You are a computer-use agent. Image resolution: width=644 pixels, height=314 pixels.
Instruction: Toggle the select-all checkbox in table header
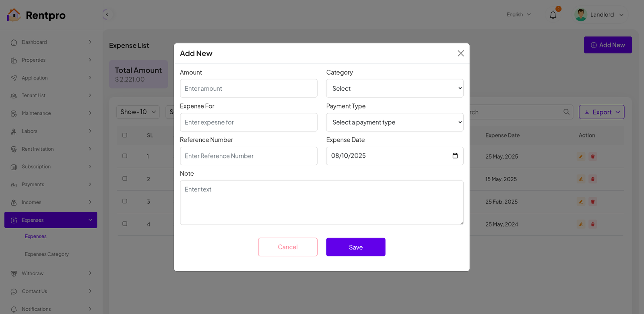[125, 135]
